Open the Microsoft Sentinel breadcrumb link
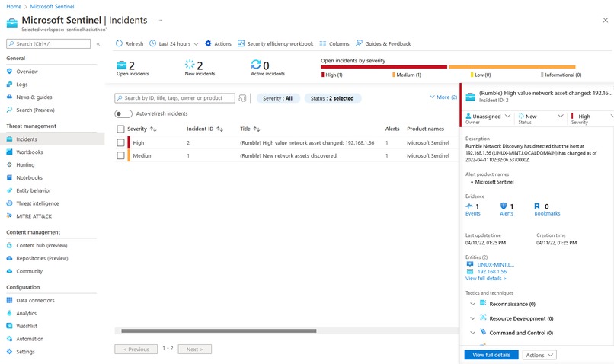 coord(52,6)
